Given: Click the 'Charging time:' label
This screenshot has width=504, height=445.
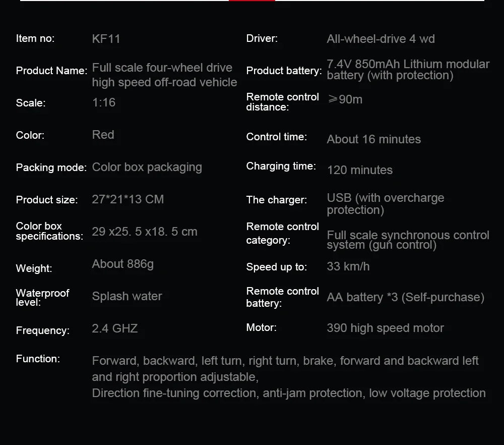Looking at the screenshot, I should tap(281, 166).
